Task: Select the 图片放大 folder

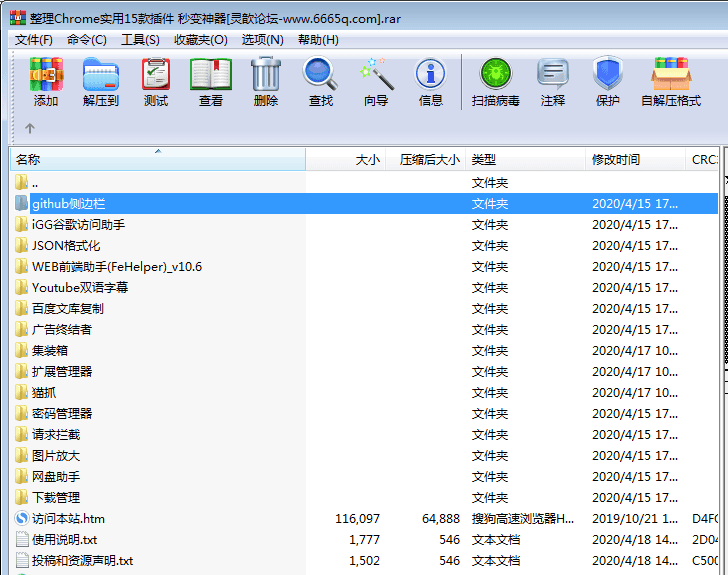Action: click(56, 456)
